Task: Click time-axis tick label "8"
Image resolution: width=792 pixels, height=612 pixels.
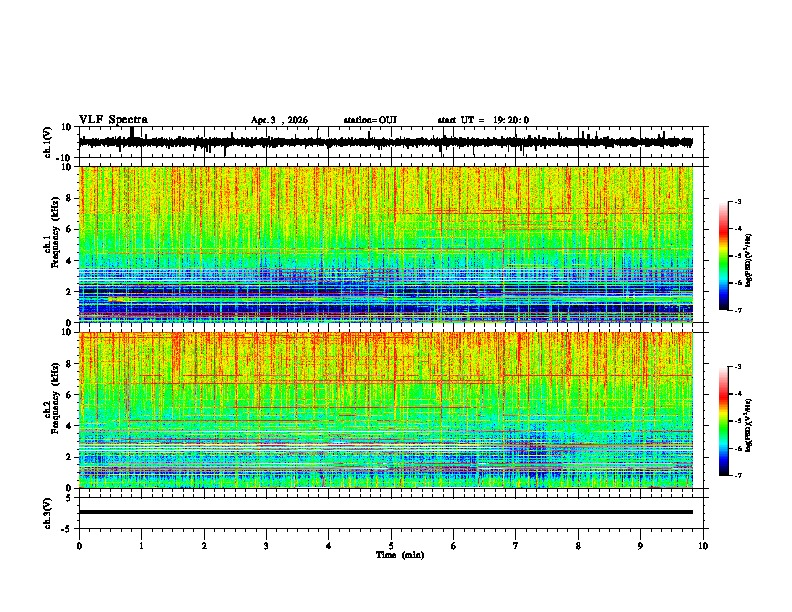Action: (578, 546)
